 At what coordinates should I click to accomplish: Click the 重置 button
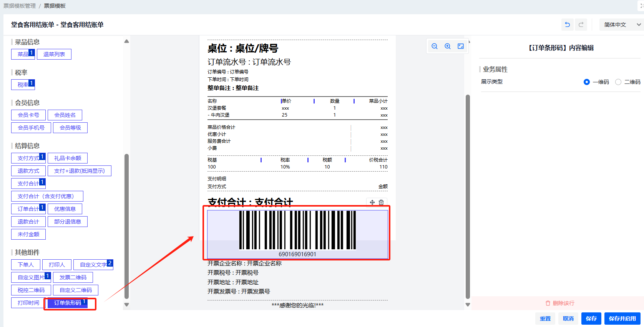[545, 319]
